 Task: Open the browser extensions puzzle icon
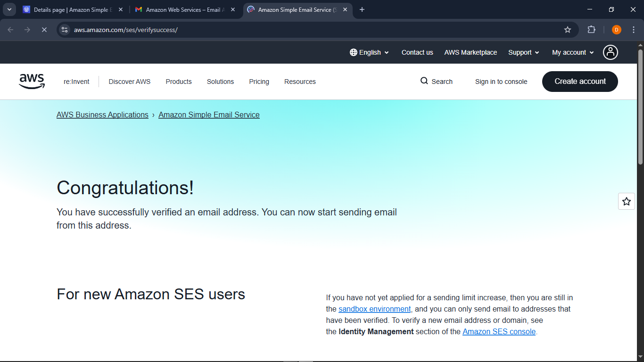[591, 29]
